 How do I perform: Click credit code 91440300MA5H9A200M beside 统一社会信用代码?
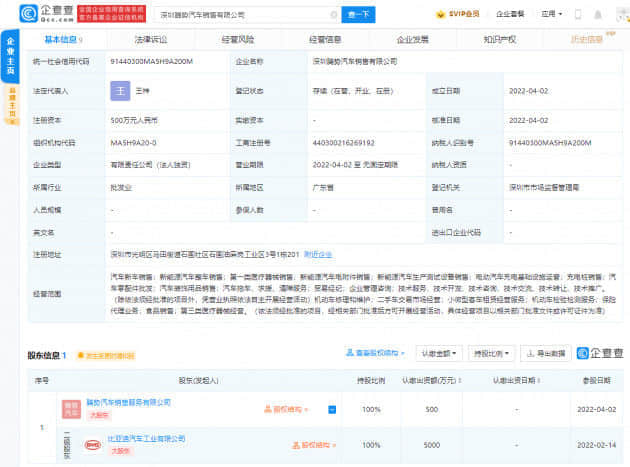tap(151, 61)
